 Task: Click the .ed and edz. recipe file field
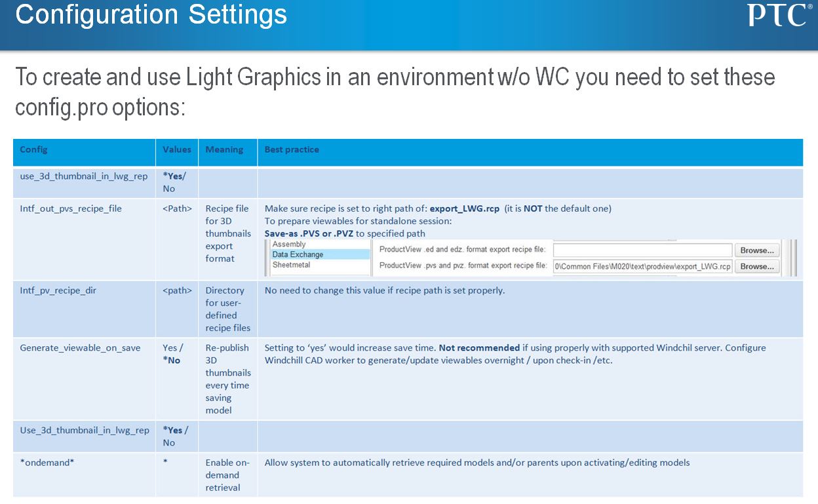click(x=642, y=250)
